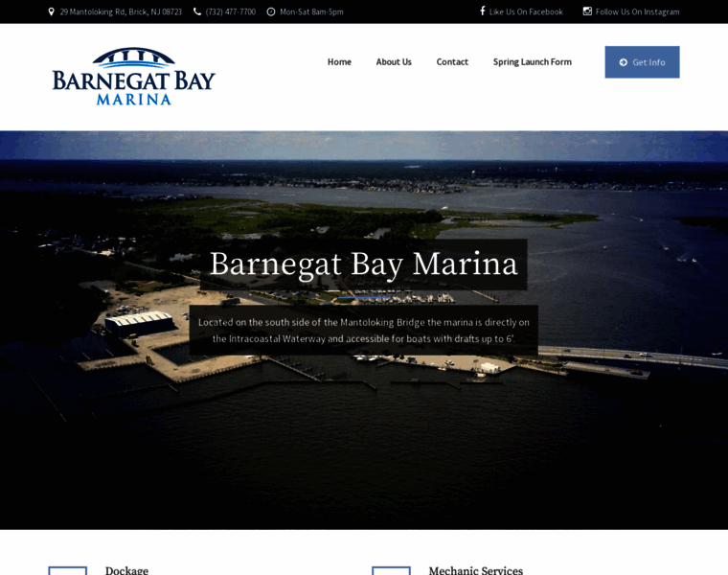Screen dimensions: 728x575
Task: Click the Facebook 'f' icon
Action: click(x=483, y=11)
